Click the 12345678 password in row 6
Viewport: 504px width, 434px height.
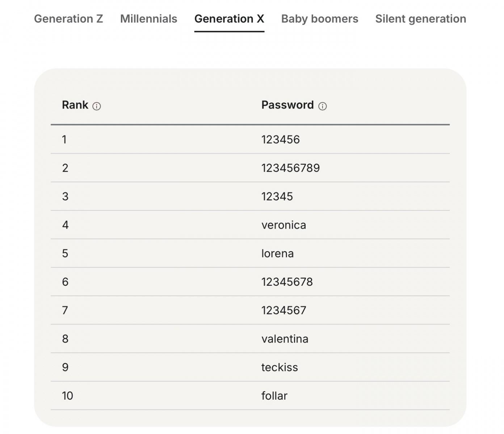[287, 282]
